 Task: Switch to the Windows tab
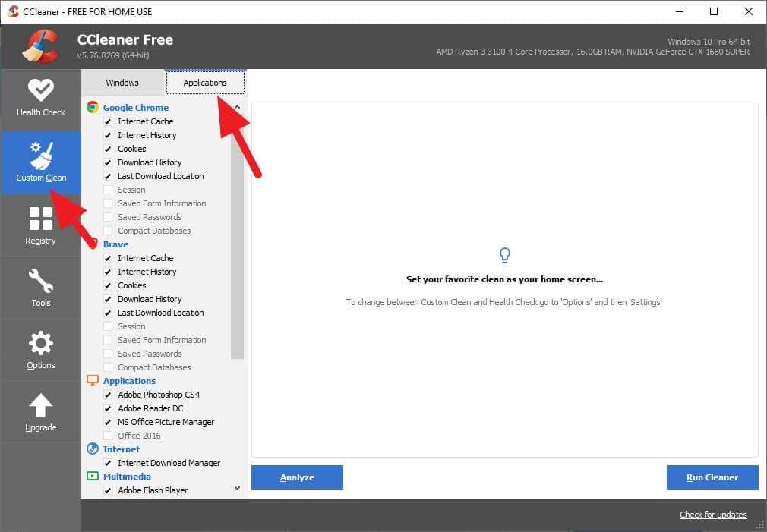[x=122, y=82]
